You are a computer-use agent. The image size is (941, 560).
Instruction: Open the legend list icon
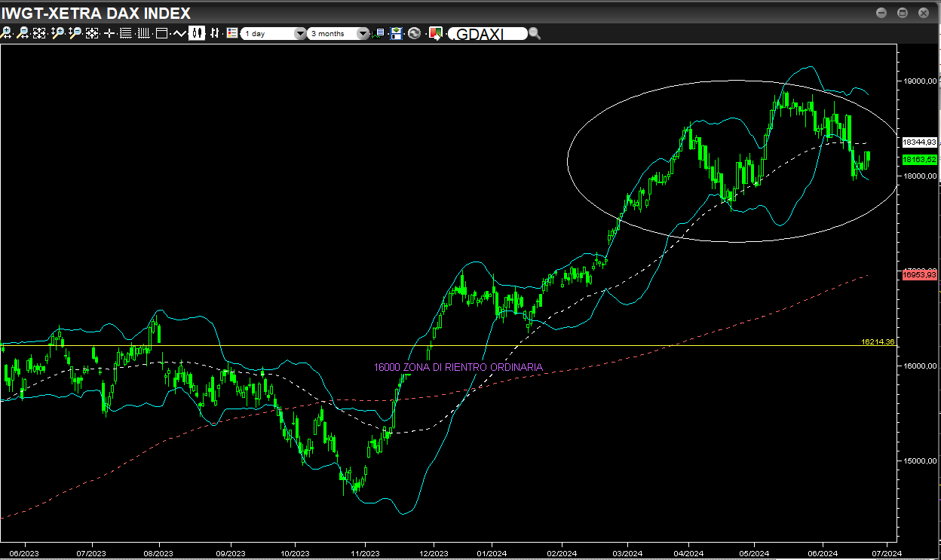(x=232, y=33)
